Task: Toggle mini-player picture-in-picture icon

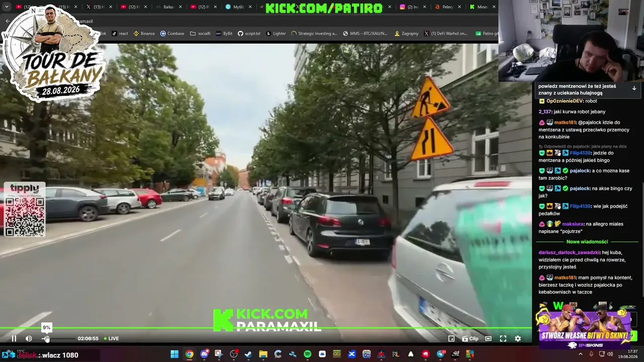Action: (451, 339)
